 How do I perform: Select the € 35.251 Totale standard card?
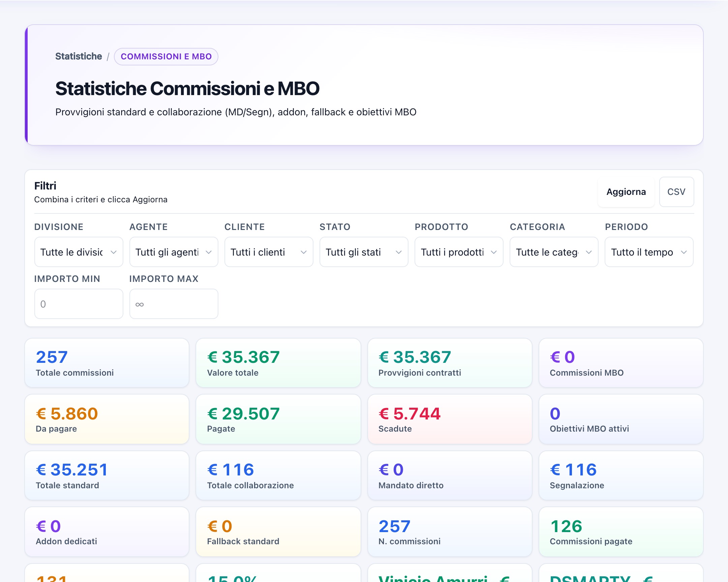pyautogui.click(x=107, y=475)
